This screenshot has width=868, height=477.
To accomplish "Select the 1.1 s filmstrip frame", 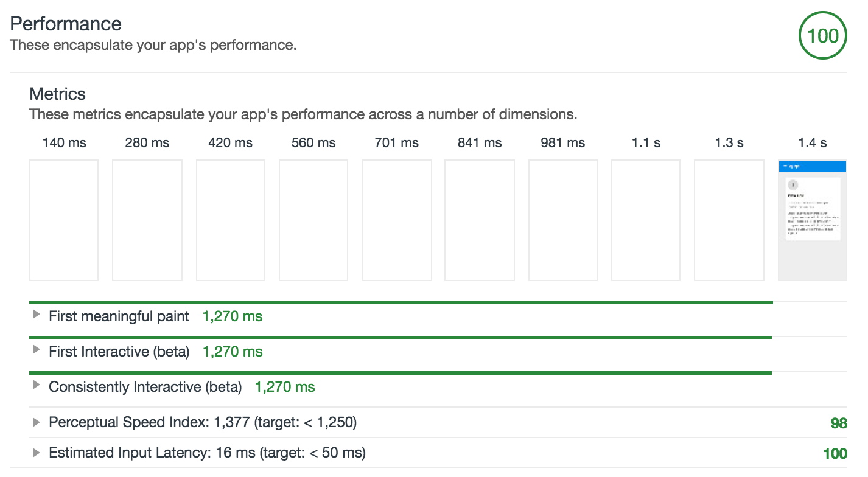I will (x=646, y=220).
